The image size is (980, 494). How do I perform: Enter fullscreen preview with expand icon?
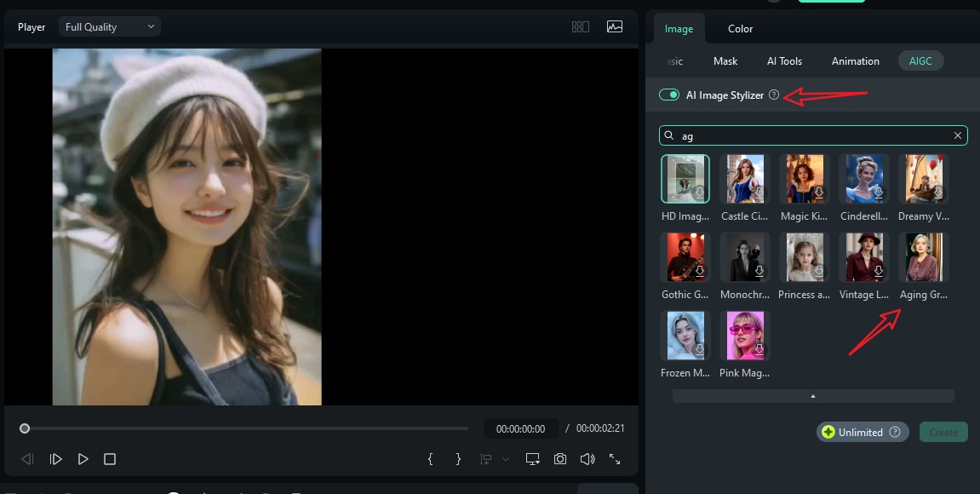(615, 459)
